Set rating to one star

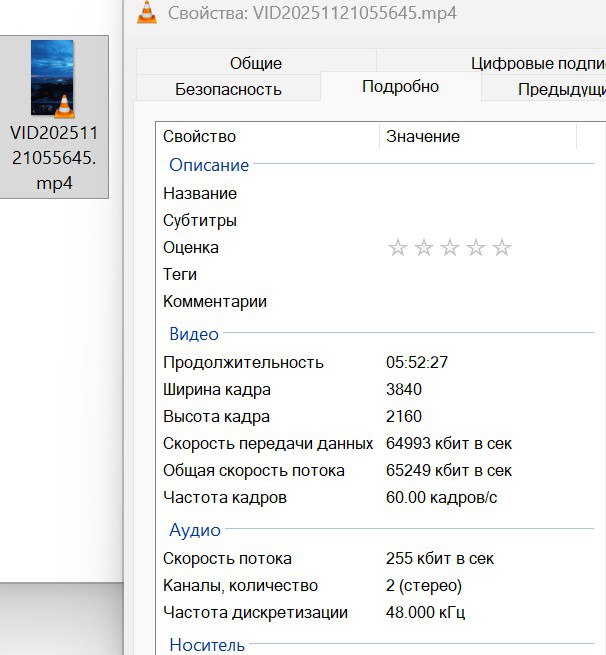click(397, 248)
